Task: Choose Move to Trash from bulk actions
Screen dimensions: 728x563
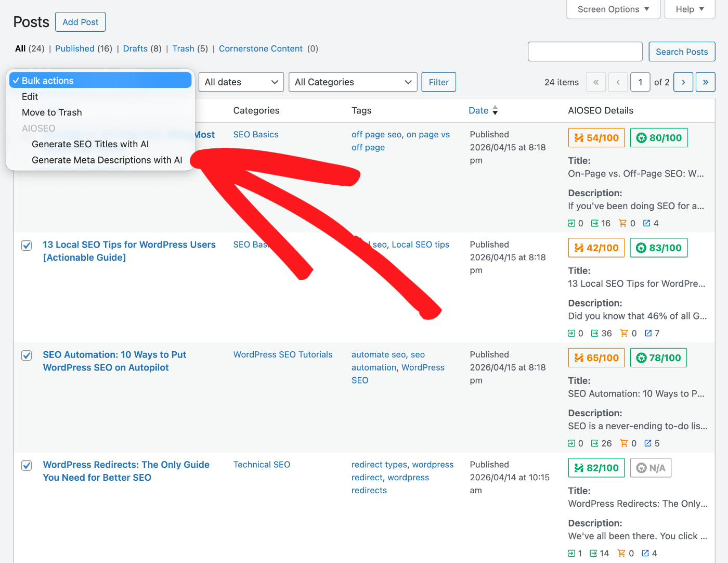Action: click(x=51, y=112)
